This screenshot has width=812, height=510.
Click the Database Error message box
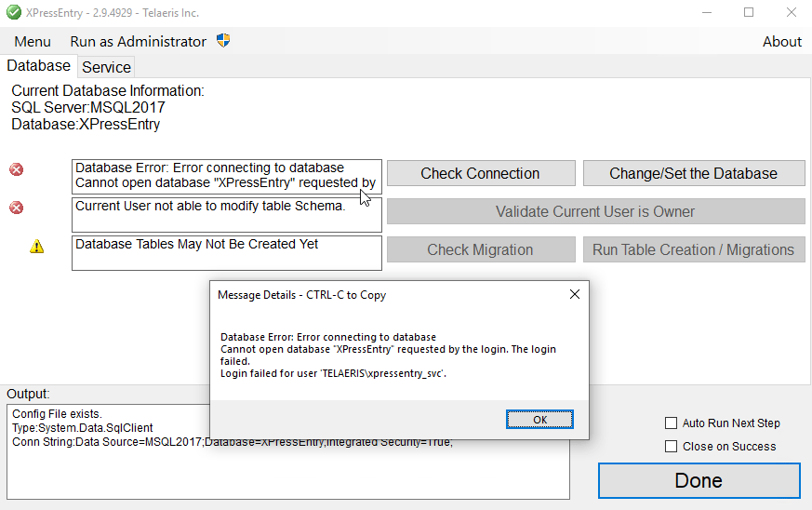coord(227,177)
